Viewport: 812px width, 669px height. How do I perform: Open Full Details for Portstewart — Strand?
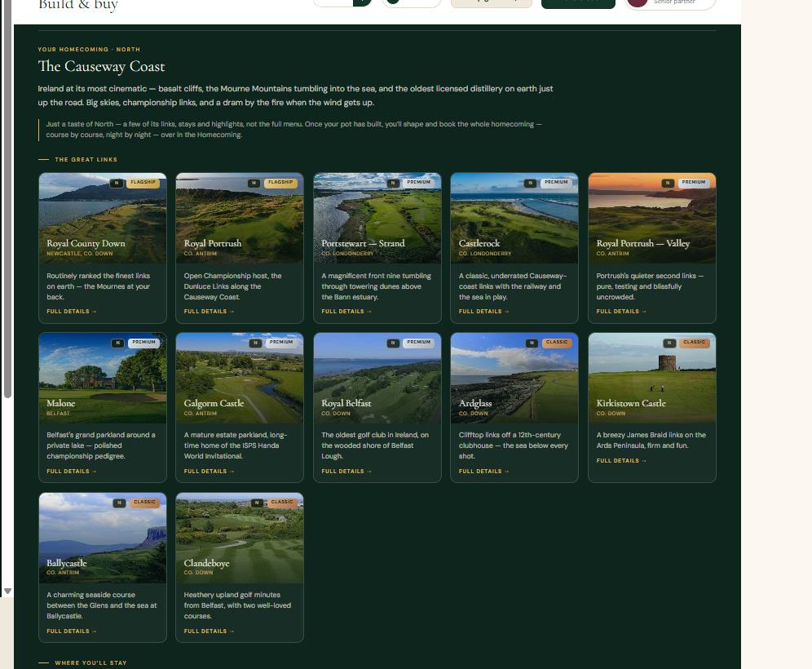346,312
